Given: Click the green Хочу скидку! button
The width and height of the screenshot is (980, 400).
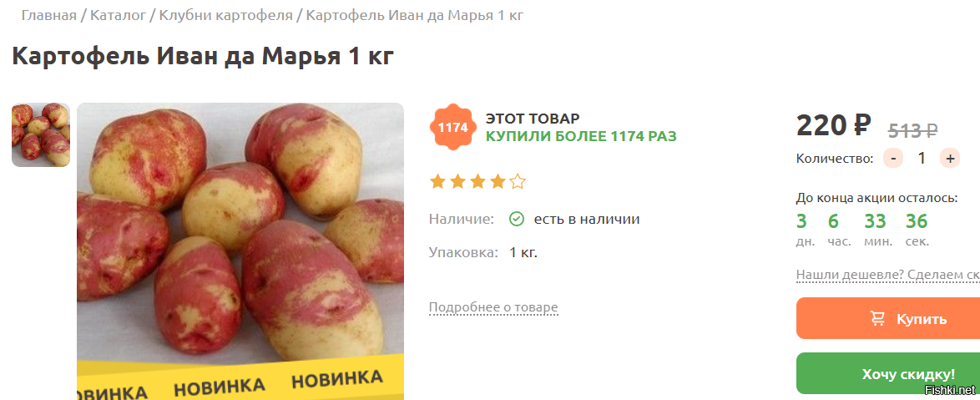Looking at the screenshot, I should coord(888,374).
